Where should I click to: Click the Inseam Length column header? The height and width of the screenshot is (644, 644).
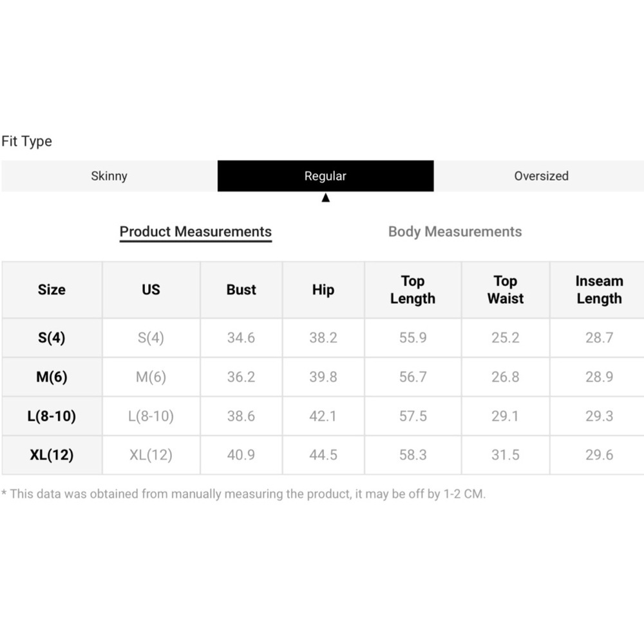coord(599,290)
